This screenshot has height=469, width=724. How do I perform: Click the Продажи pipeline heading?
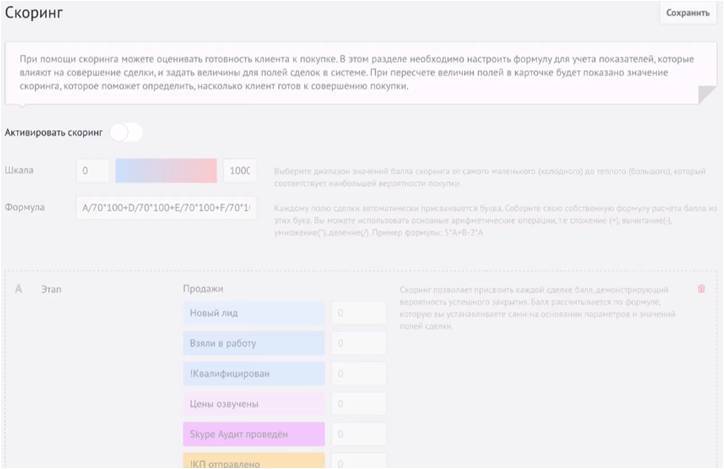tap(202, 289)
